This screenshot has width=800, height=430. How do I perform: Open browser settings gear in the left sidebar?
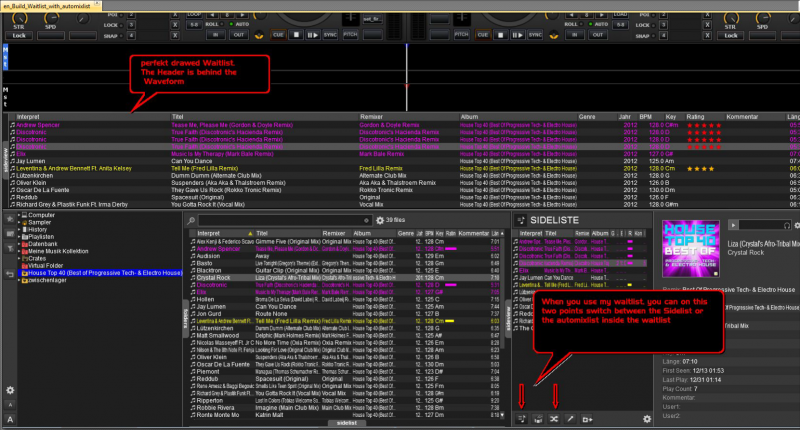pos(10,390)
